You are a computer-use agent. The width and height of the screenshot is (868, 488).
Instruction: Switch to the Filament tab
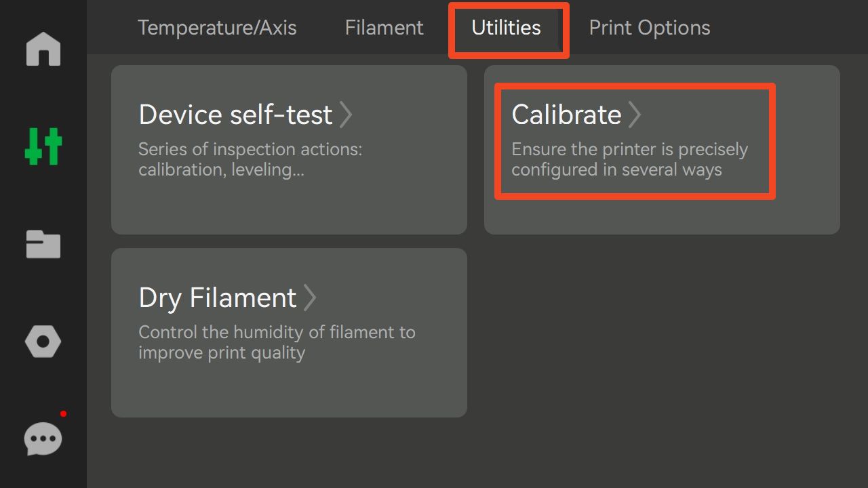(x=384, y=28)
